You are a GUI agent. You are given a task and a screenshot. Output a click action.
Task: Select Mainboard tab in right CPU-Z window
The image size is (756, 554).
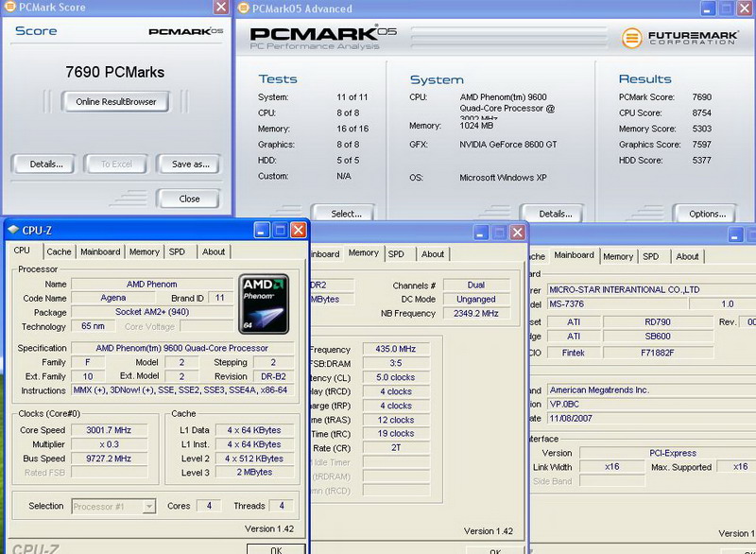tap(574, 255)
